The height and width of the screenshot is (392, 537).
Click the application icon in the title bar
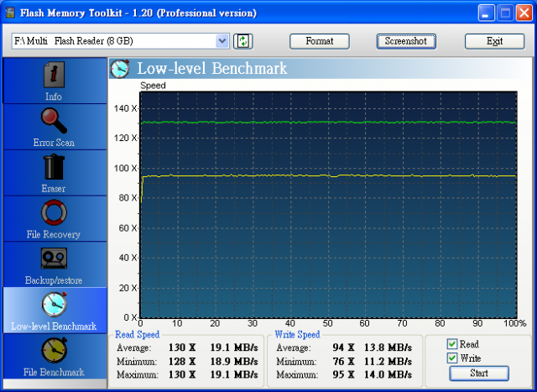[10, 13]
